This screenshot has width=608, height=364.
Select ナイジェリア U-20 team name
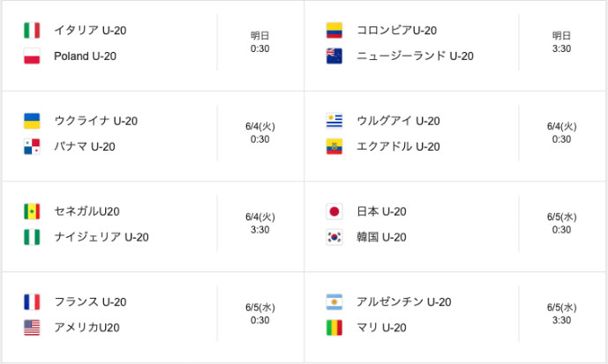[x=101, y=237]
